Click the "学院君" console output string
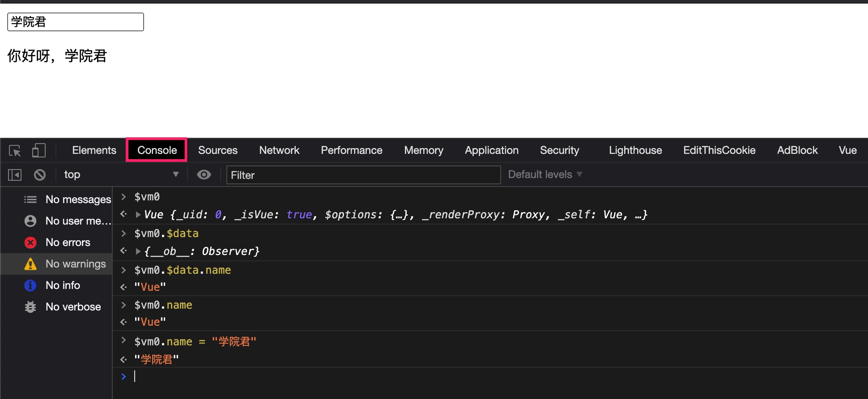 click(157, 359)
